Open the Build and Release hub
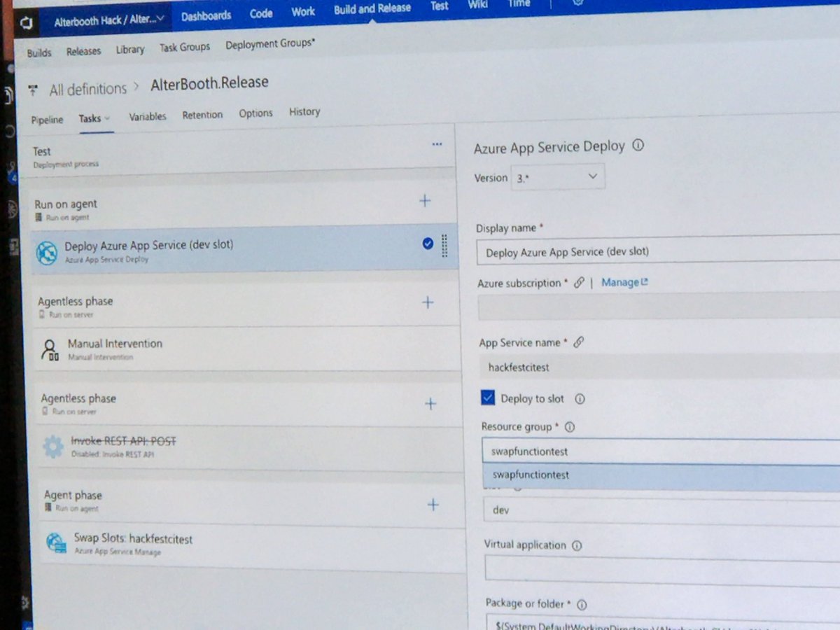The width and height of the screenshot is (840, 630). click(x=372, y=9)
